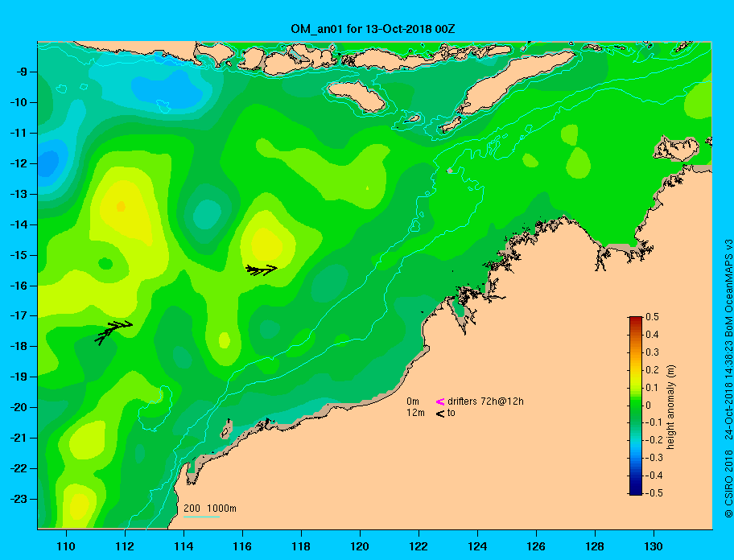Click the longitude axis label '110'
The width and height of the screenshot is (734, 560).
pos(66,546)
